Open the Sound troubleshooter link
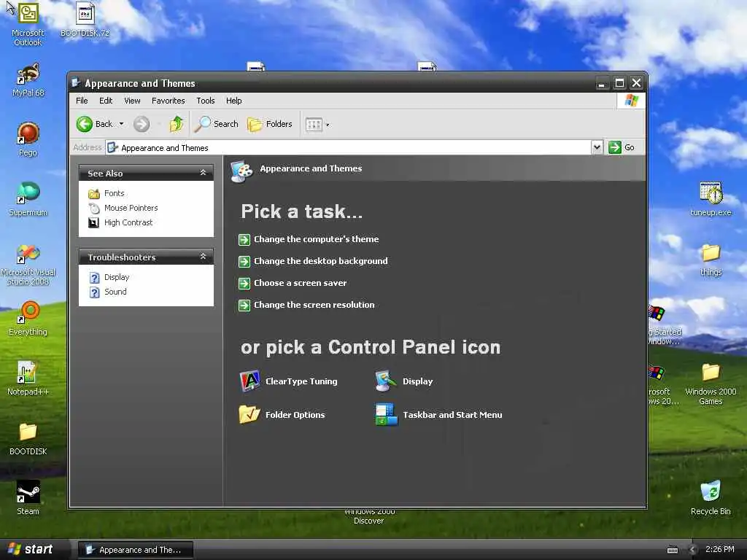This screenshot has width=747, height=560. 115,292
